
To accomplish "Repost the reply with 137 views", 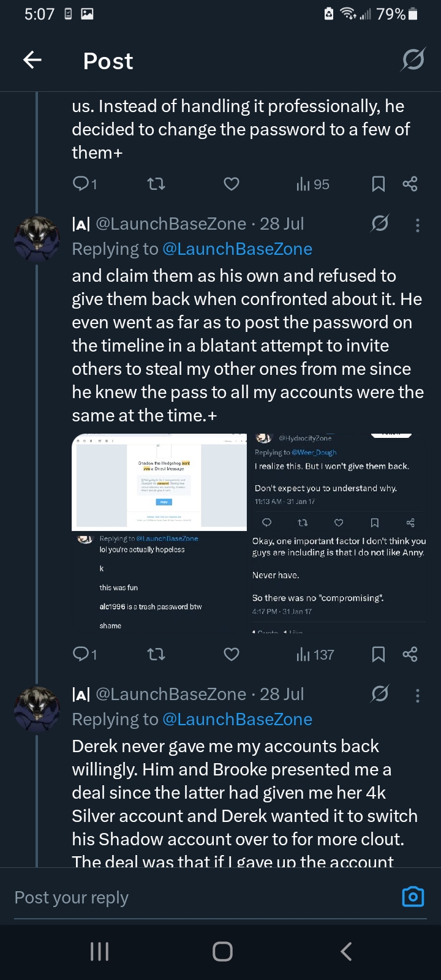I will click(157, 654).
